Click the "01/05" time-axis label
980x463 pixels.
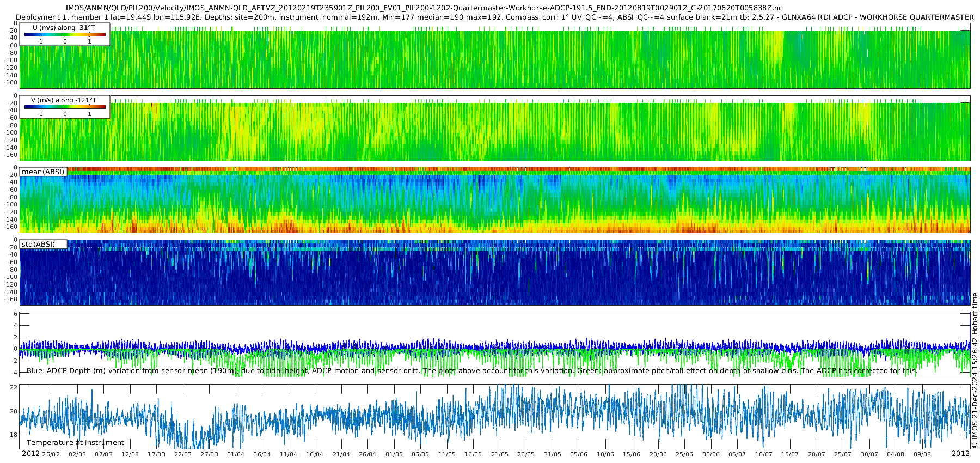[x=394, y=455]
